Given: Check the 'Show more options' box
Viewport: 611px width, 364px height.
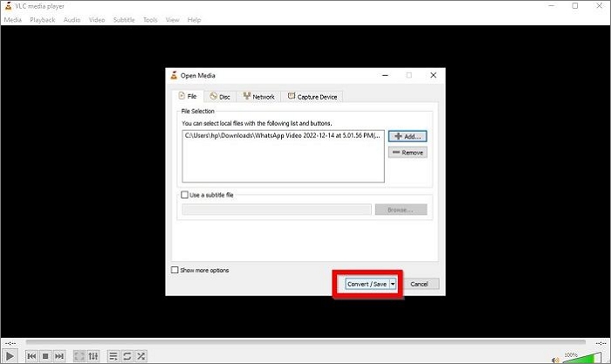Looking at the screenshot, I should (x=175, y=271).
